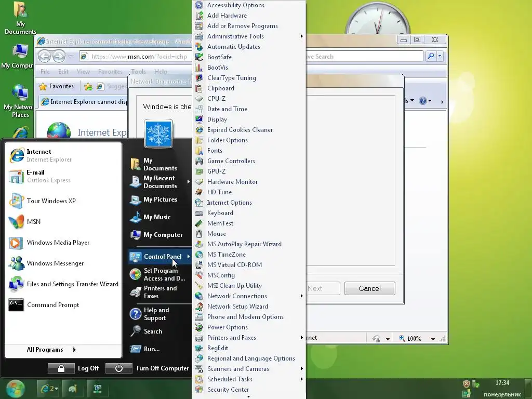The height and width of the screenshot is (399, 532).
Task: Click the Add Hardware icon
Action: (x=199, y=16)
